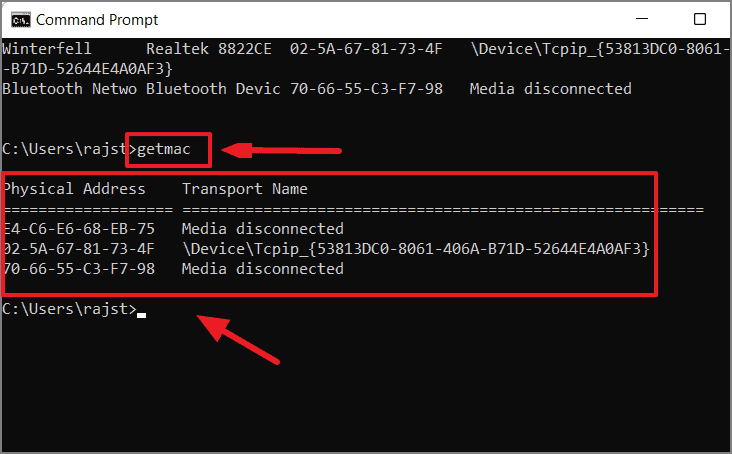The image size is (732, 454).
Task: Click the Bluetooth Devic adapter text
Action: tap(213, 89)
